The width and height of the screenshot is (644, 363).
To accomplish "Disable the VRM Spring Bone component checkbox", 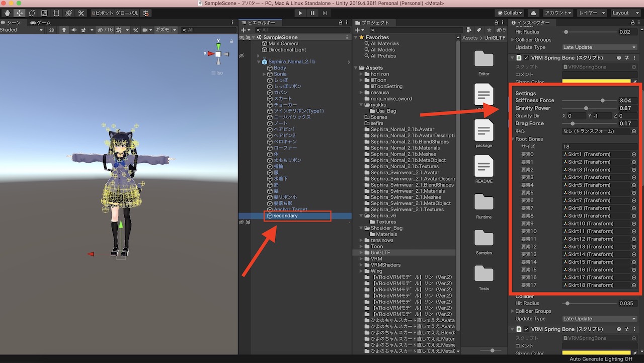I will 526,57.
